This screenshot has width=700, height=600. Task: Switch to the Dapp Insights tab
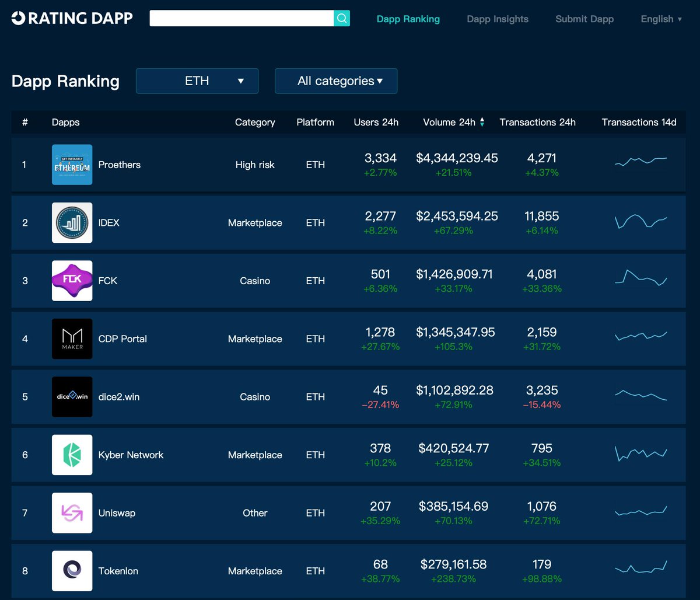click(498, 19)
